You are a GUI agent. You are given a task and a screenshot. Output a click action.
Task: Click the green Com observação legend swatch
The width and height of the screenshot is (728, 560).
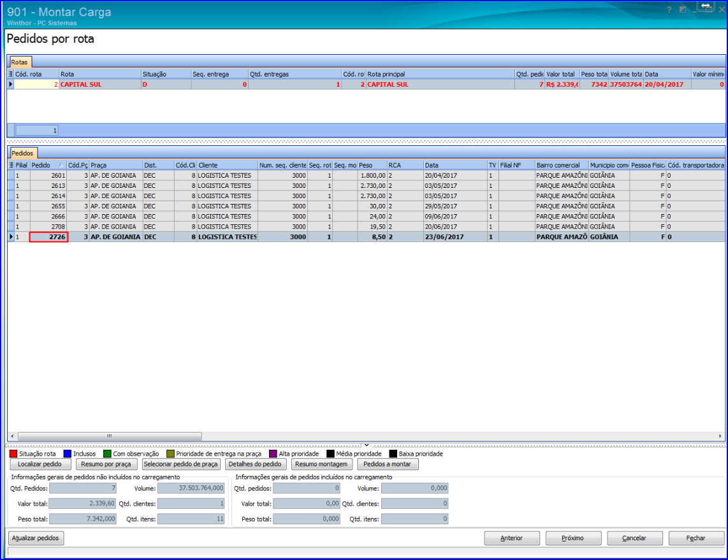(107, 454)
